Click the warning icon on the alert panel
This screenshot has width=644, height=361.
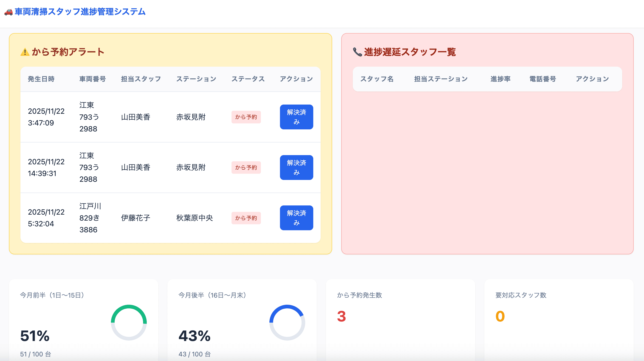25,52
